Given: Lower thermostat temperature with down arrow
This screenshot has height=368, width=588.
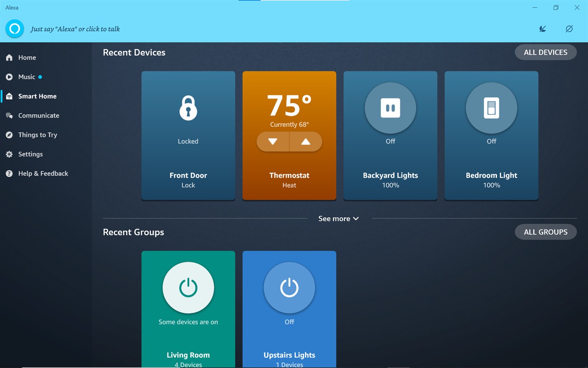Looking at the screenshot, I should pos(273,142).
